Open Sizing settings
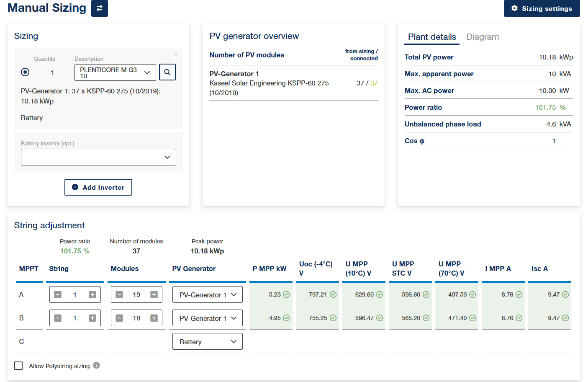This screenshot has height=382, width=588. (542, 8)
